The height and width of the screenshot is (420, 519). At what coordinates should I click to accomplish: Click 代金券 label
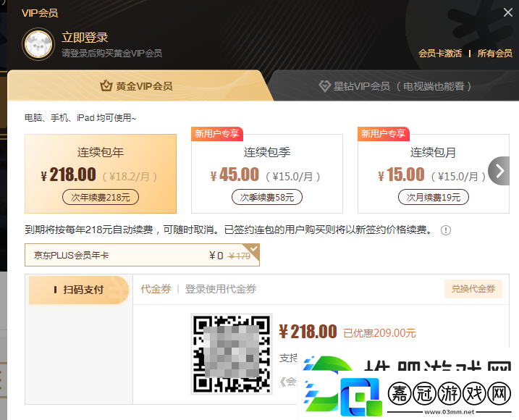tap(156, 289)
